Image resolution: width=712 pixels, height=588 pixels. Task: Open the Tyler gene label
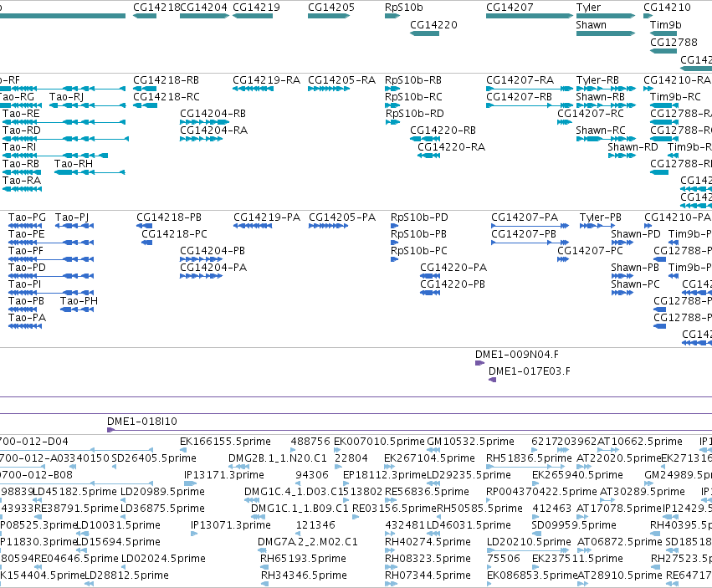point(588,8)
